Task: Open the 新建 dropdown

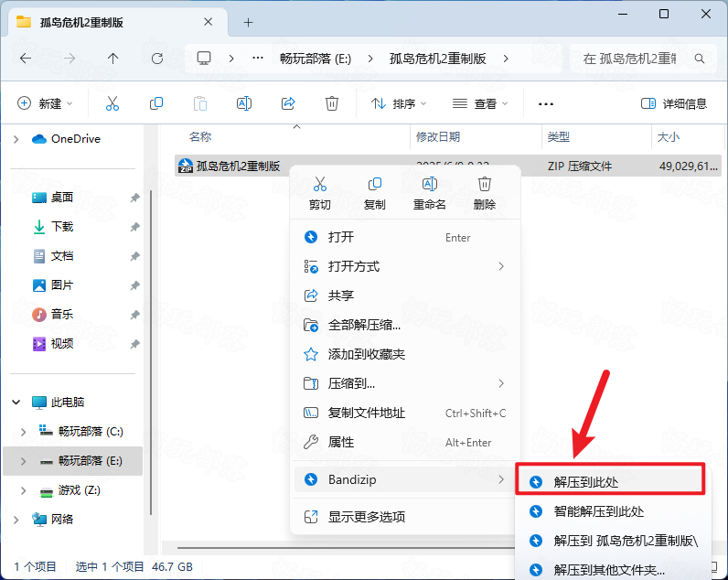Action: click(x=45, y=103)
